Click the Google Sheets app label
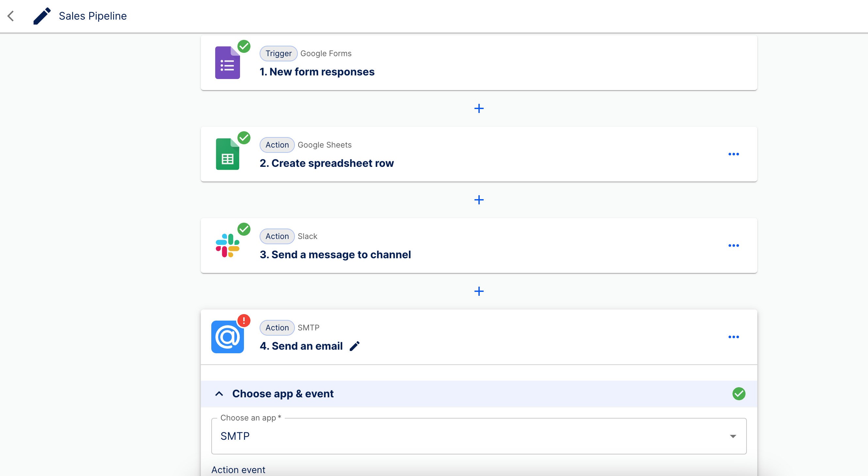This screenshot has width=868, height=476. click(x=325, y=145)
